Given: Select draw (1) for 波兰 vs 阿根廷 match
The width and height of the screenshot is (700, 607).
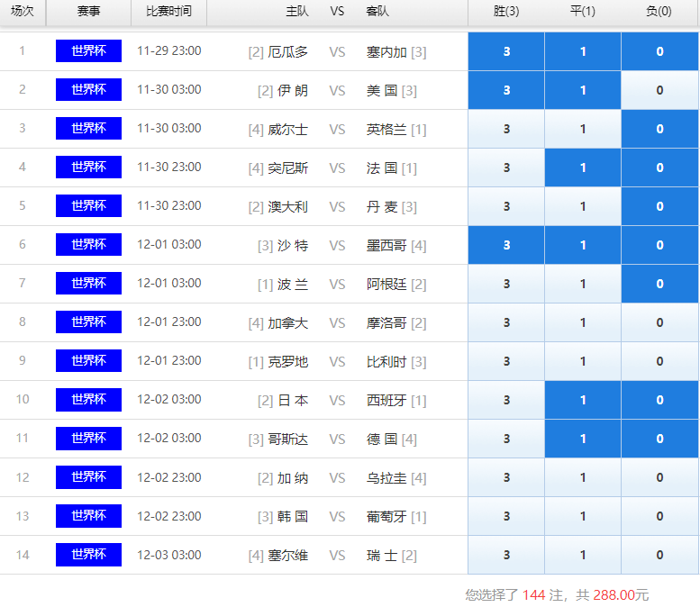Looking at the screenshot, I should pyautogui.click(x=583, y=284).
